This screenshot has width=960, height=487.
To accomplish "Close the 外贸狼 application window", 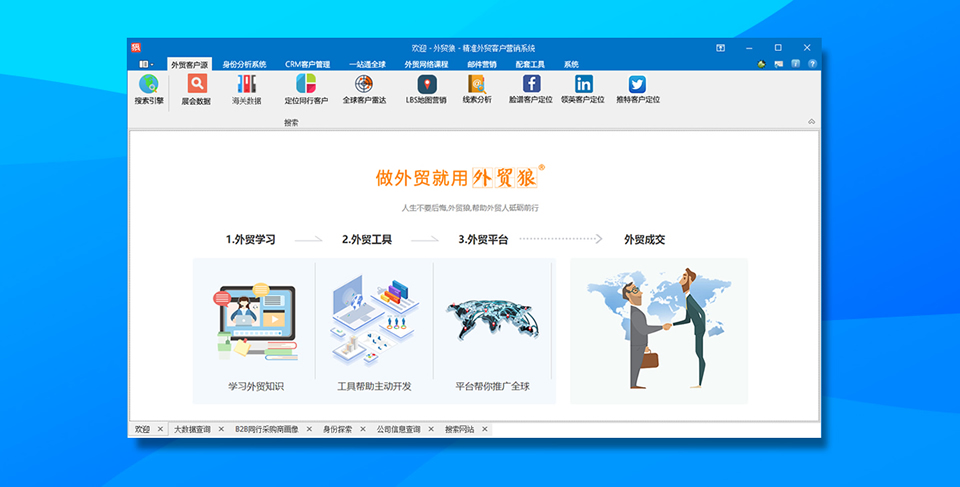I will click(x=807, y=48).
